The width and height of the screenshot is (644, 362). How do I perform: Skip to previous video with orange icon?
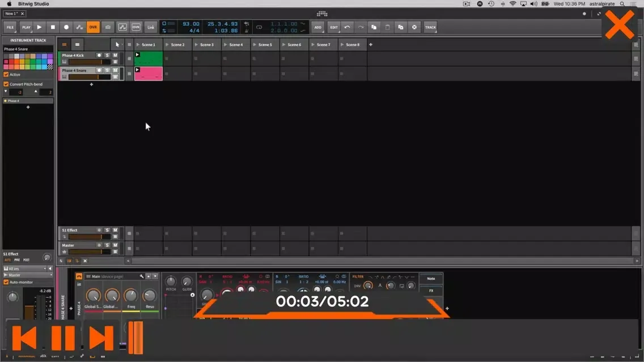click(x=24, y=338)
